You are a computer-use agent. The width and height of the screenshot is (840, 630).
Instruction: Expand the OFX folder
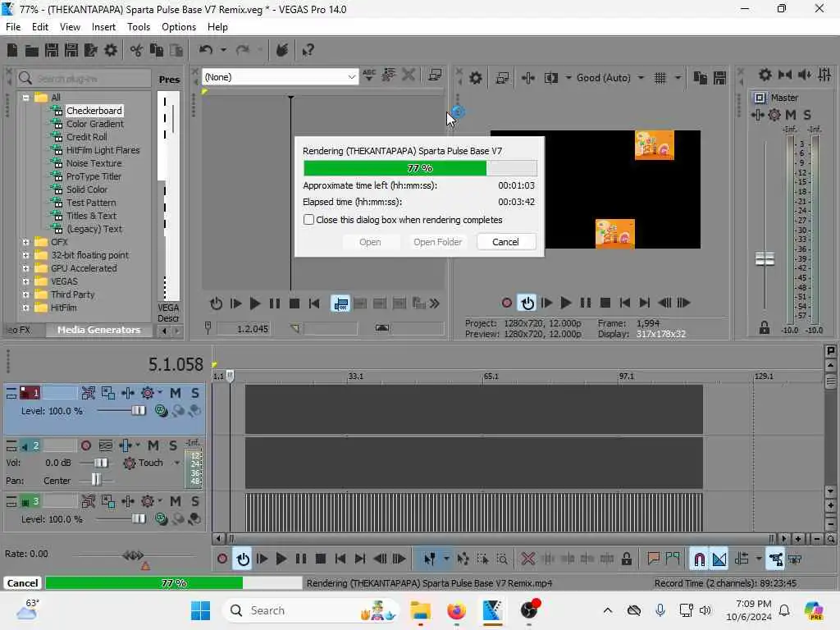coord(25,242)
